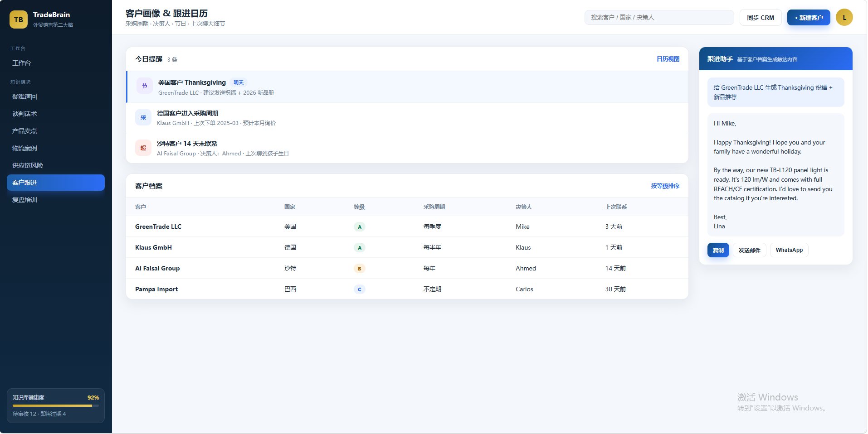
Task: Open 复盘培训 in the sidebar
Action: tap(56, 200)
